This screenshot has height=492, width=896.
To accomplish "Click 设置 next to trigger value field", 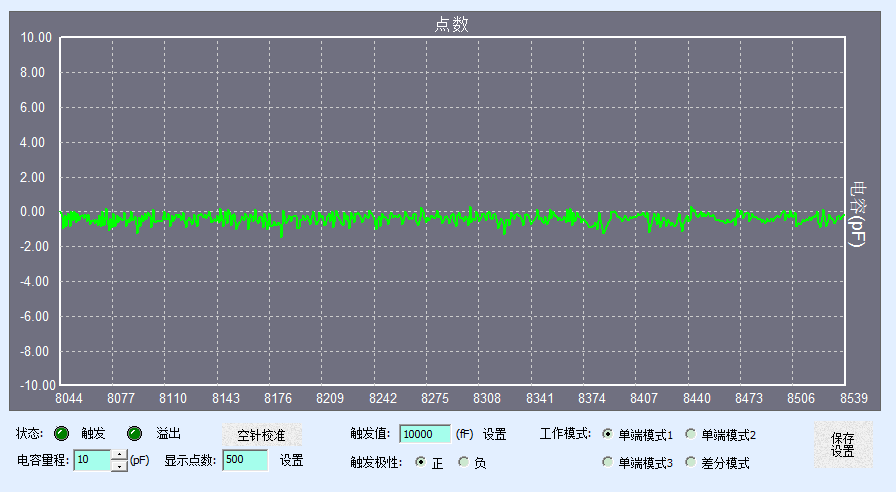I will [494, 434].
